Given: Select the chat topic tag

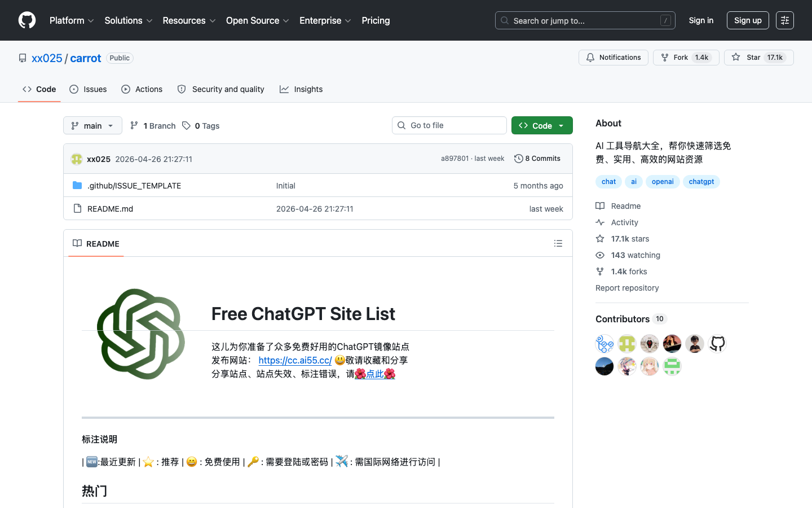Looking at the screenshot, I should coord(608,182).
